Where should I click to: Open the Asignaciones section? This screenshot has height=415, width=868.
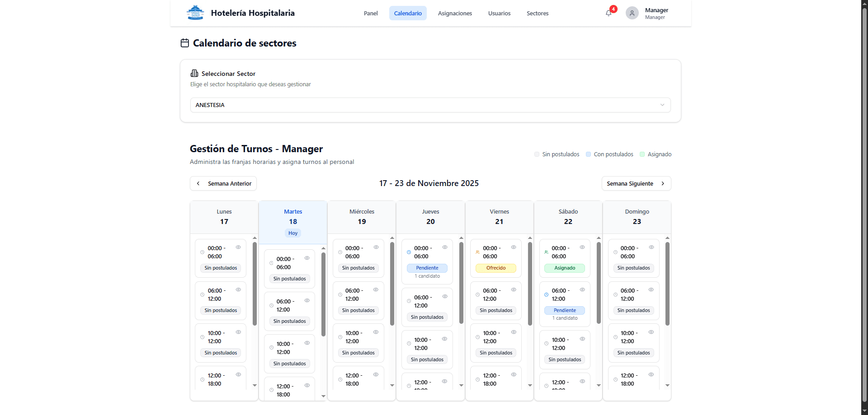coord(454,13)
